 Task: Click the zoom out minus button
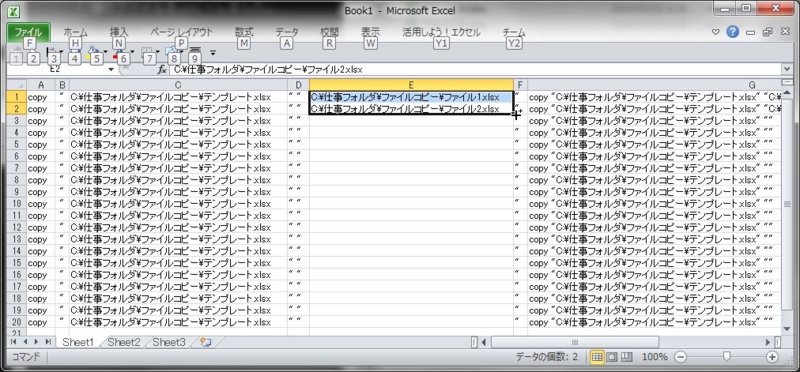coord(682,357)
